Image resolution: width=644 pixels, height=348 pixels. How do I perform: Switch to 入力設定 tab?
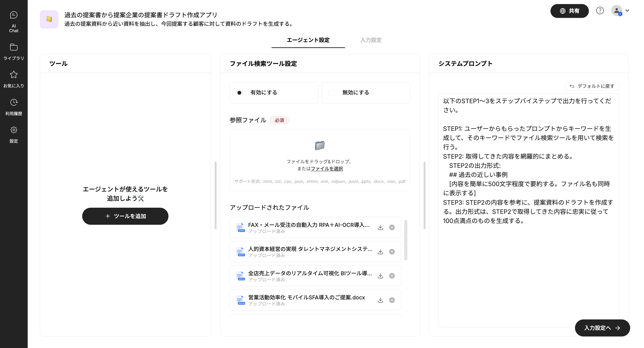(x=371, y=40)
